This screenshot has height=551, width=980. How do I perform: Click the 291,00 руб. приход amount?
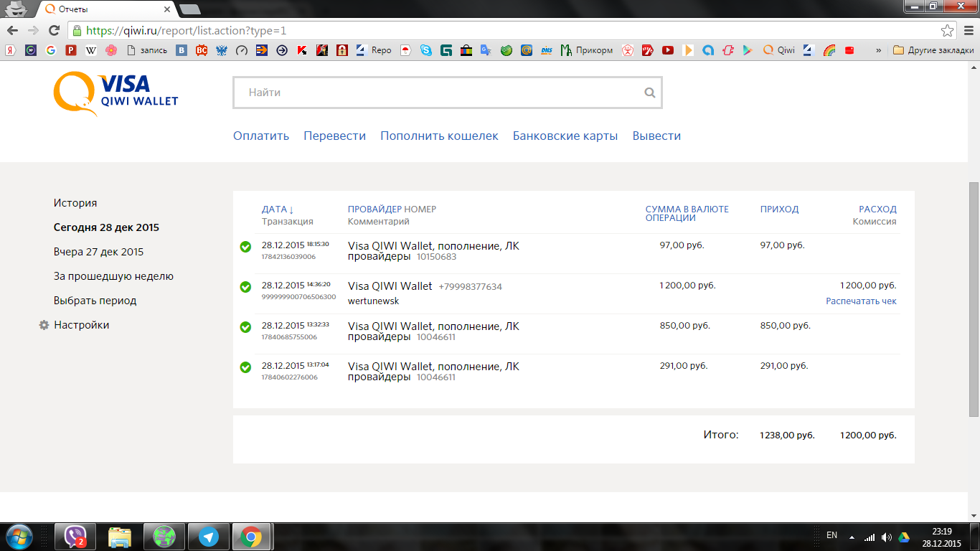click(784, 366)
